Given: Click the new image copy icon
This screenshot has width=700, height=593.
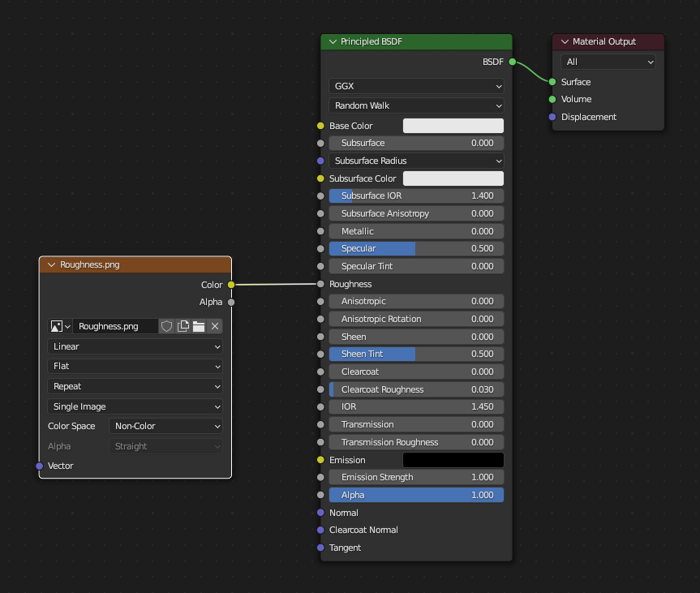Looking at the screenshot, I should point(183,326).
